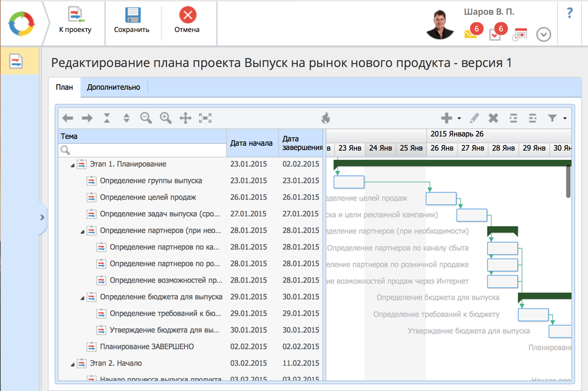
Task: Select the zoom out magnifier icon
Action: [146, 118]
